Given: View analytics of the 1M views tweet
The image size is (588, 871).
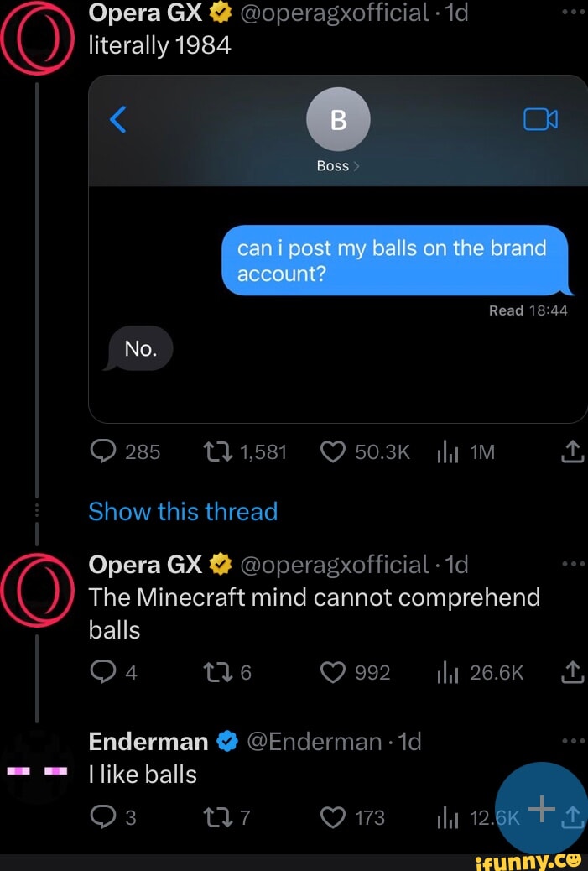Looking at the screenshot, I should [445, 453].
